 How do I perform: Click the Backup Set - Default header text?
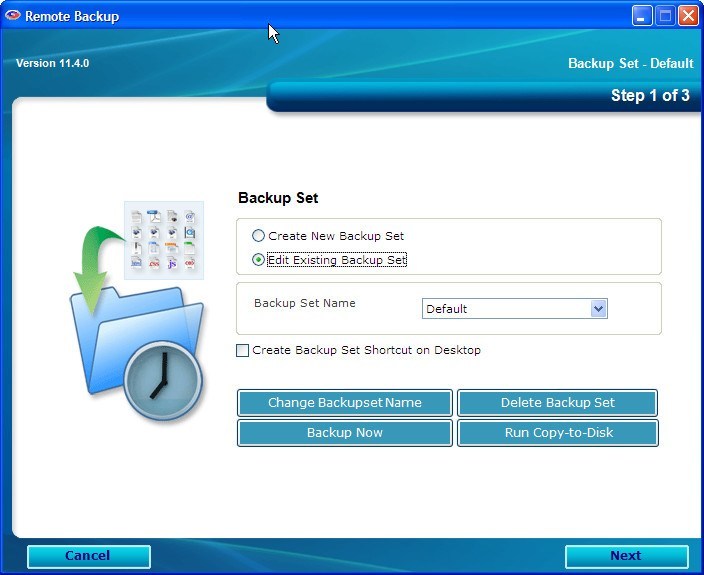coord(631,63)
